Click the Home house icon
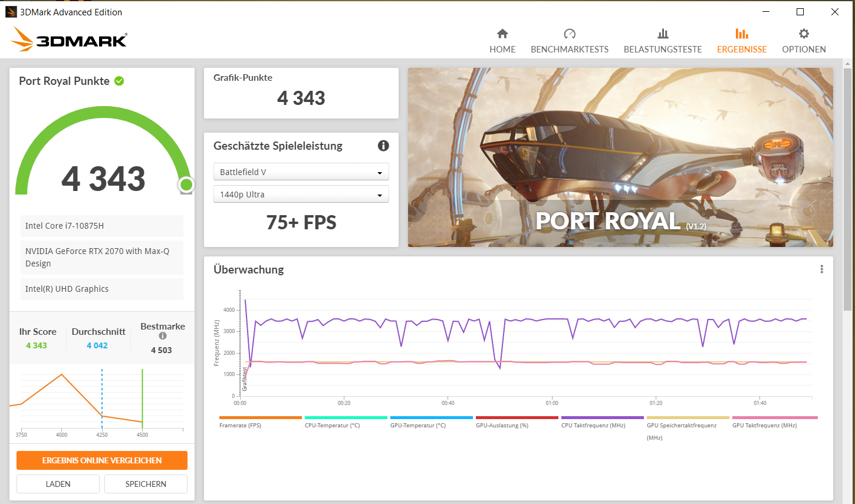Screen dimensions: 855x504 (x=502, y=34)
